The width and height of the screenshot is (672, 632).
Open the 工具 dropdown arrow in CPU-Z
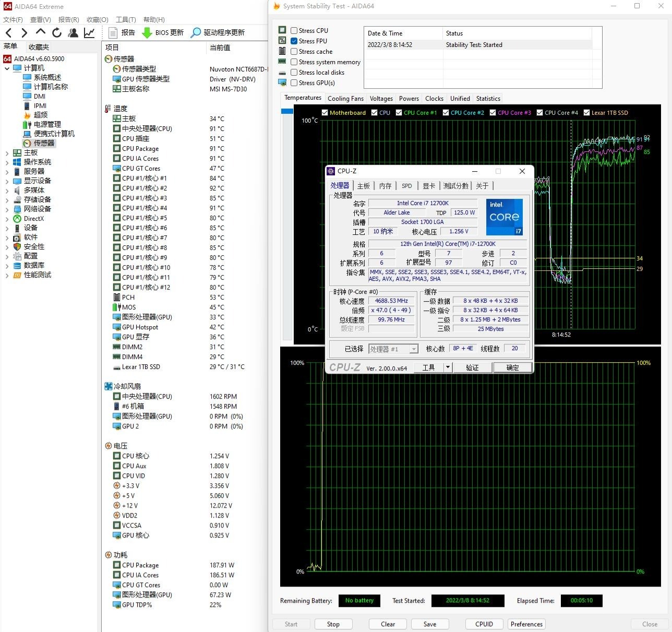pos(447,367)
